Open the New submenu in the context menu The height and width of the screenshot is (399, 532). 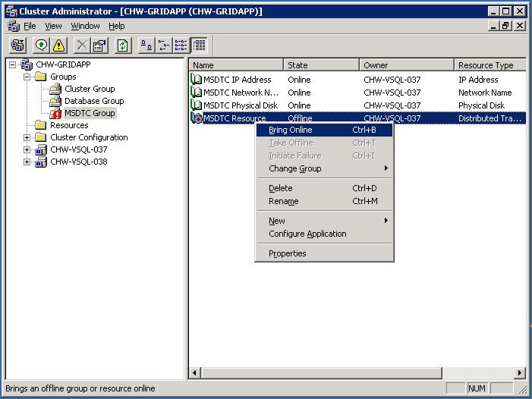click(324, 221)
